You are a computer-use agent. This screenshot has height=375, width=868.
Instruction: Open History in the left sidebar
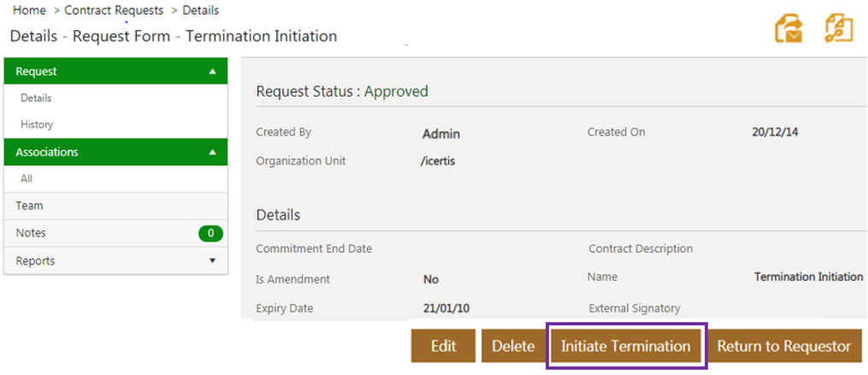click(x=37, y=125)
